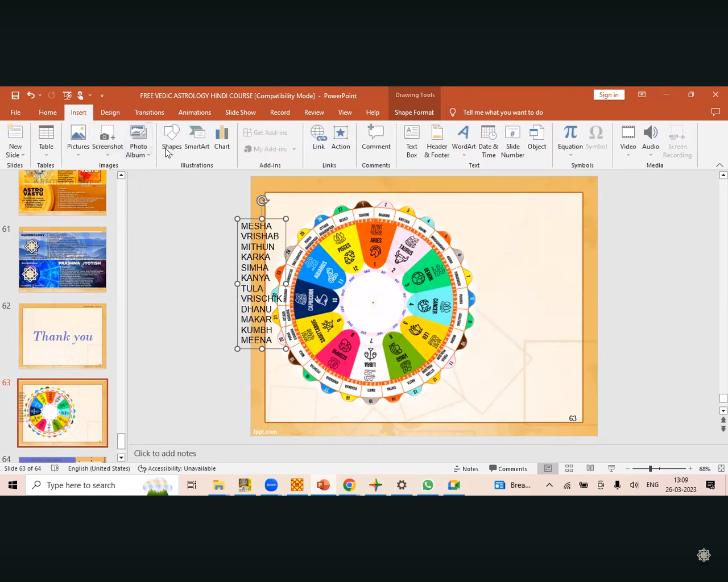The image size is (728, 582).
Task: Click the Sign in button
Action: point(609,95)
